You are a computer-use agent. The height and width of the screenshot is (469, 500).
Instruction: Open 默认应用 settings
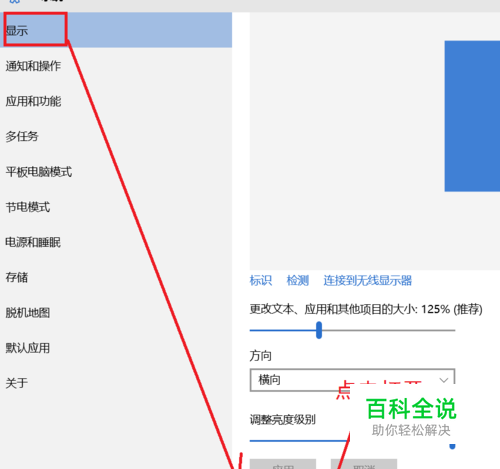pyautogui.click(x=116, y=348)
